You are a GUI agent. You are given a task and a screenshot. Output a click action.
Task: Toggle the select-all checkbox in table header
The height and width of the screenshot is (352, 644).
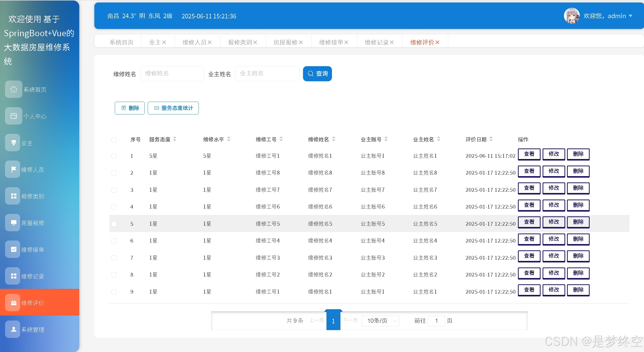point(114,140)
